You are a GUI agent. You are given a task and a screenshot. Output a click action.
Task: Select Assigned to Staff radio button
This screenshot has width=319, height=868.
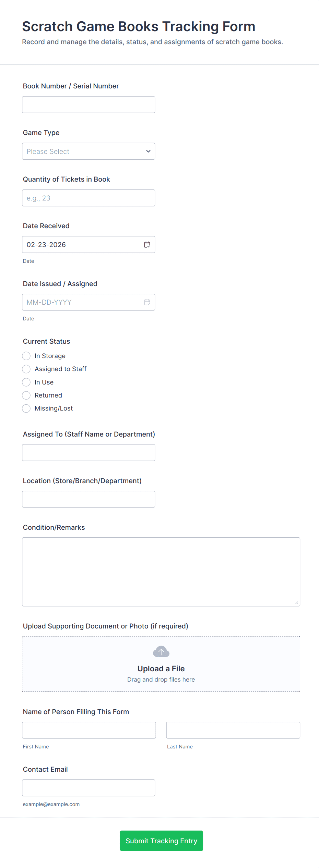point(26,369)
